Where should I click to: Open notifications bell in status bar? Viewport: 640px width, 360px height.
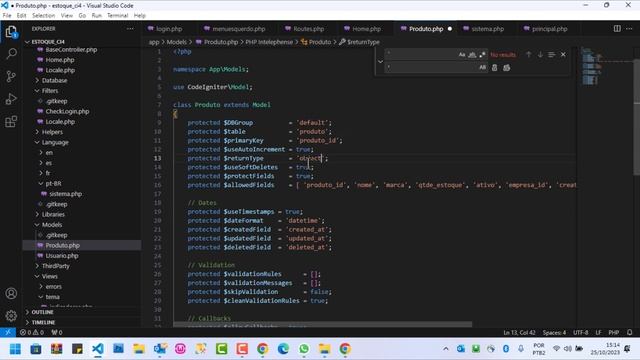point(629,332)
